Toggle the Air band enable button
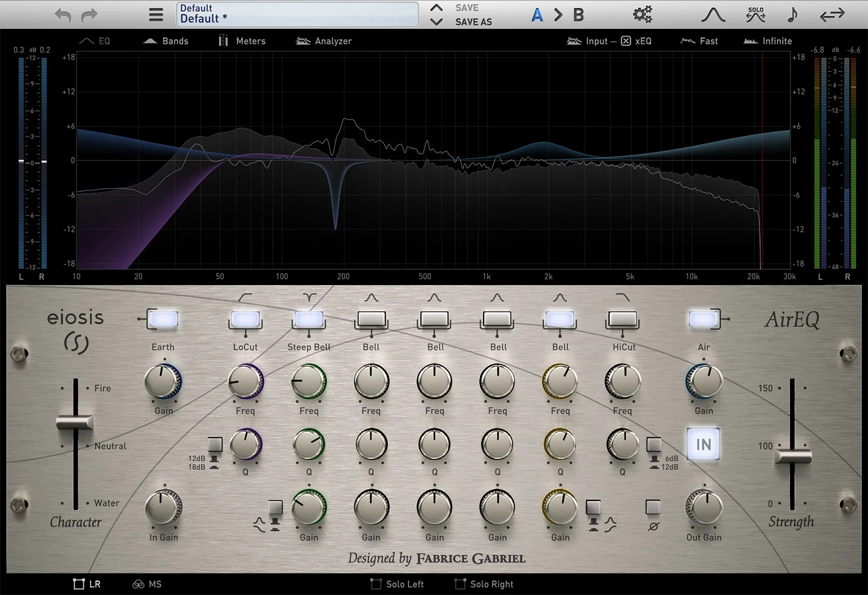The image size is (868, 595). [x=703, y=319]
